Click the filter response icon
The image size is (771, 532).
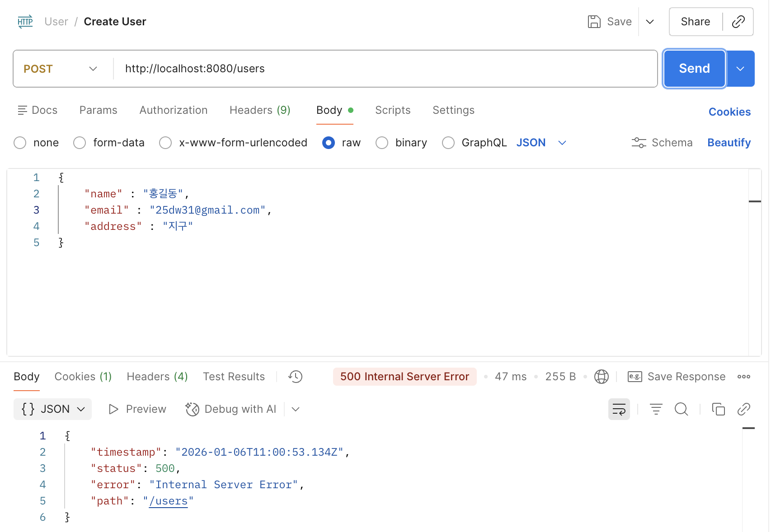[656, 409]
